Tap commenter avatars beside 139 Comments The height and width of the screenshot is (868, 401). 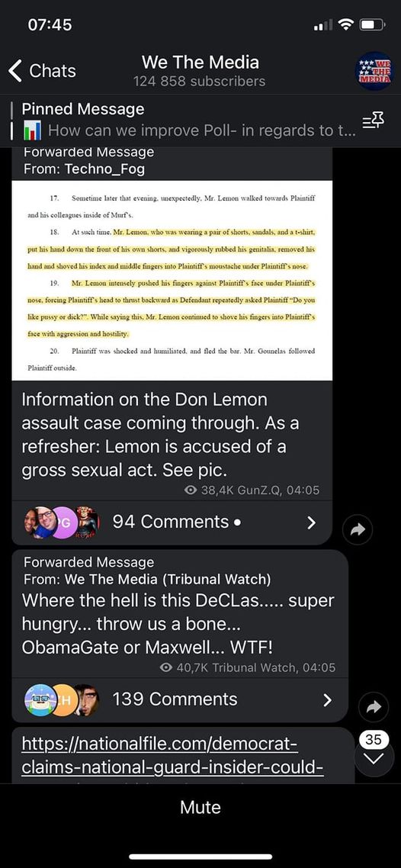point(62,699)
